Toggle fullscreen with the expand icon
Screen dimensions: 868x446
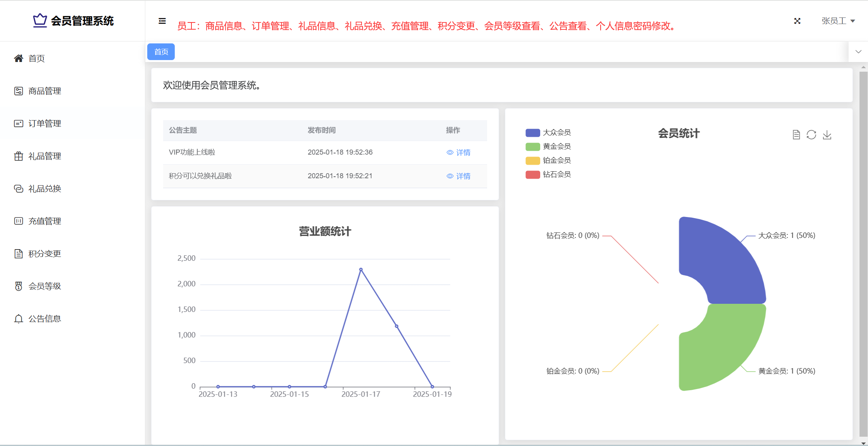click(797, 21)
